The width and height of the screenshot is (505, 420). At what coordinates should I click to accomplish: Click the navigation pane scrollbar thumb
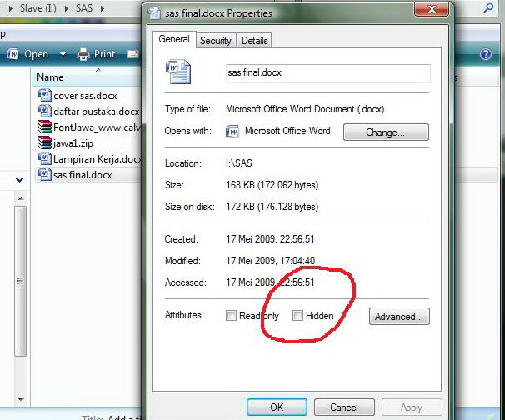pos(21,281)
